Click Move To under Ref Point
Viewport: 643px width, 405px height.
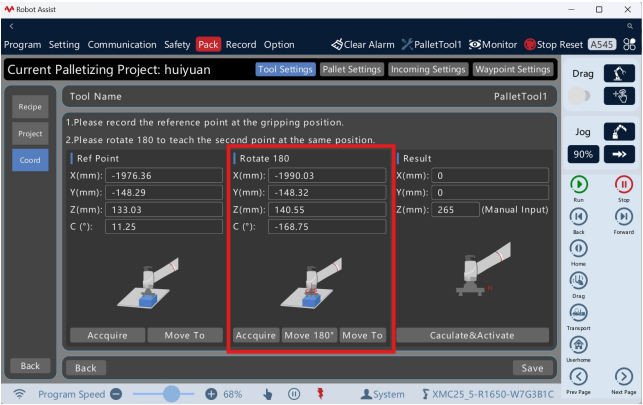(185, 335)
